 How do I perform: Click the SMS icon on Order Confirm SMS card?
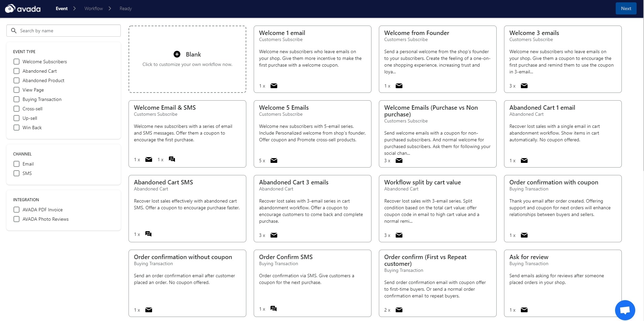click(274, 309)
